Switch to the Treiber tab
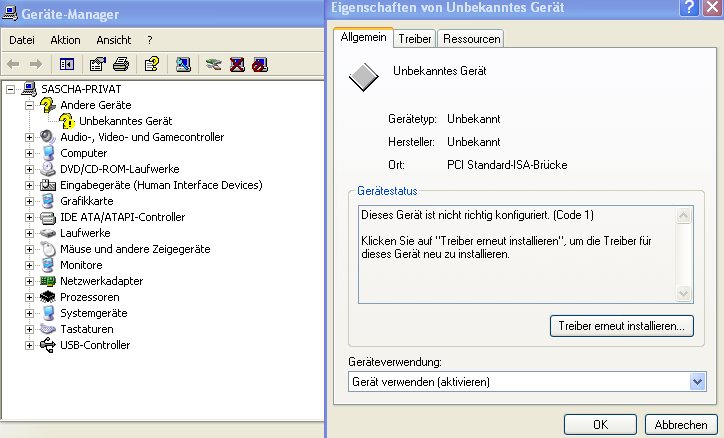The width and height of the screenshot is (724, 438). coord(414,39)
